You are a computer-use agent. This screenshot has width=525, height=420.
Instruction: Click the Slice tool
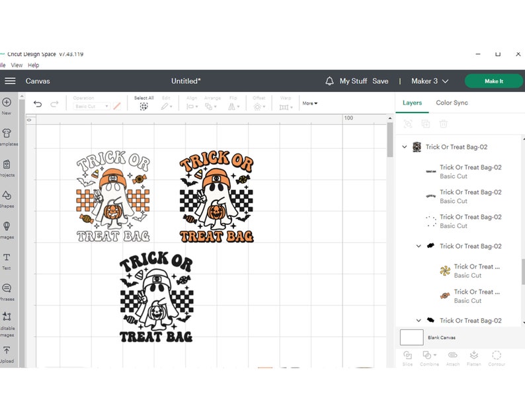tap(407, 358)
